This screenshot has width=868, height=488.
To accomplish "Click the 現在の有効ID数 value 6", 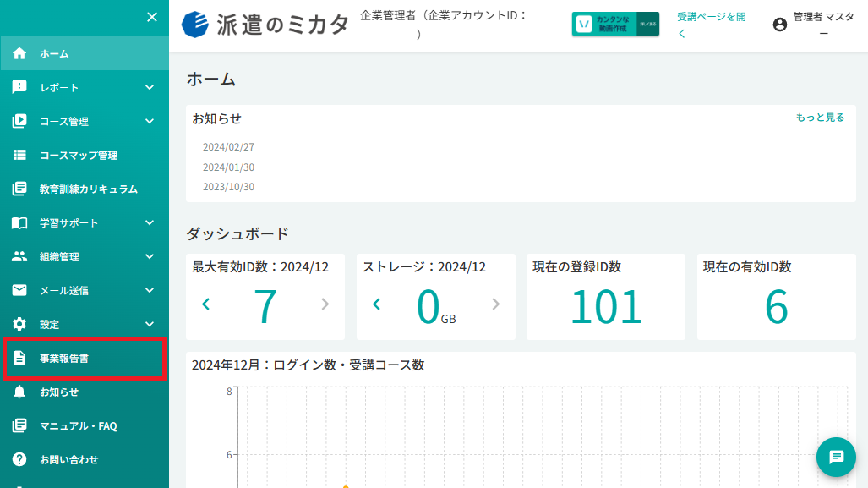I will click(x=776, y=306).
